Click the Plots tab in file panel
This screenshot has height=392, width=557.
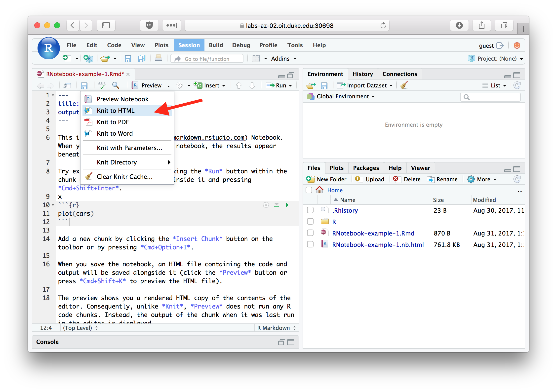coord(336,168)
